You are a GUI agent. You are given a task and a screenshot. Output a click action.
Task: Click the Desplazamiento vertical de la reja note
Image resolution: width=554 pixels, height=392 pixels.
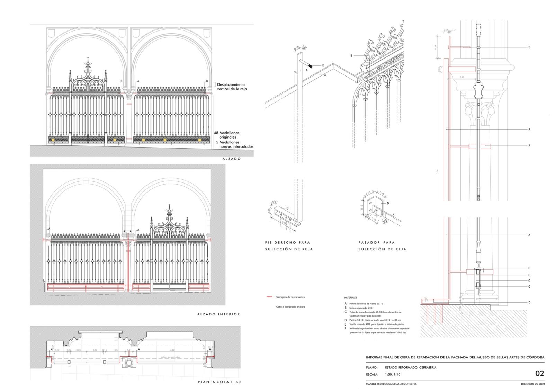(x=232, y=87)
